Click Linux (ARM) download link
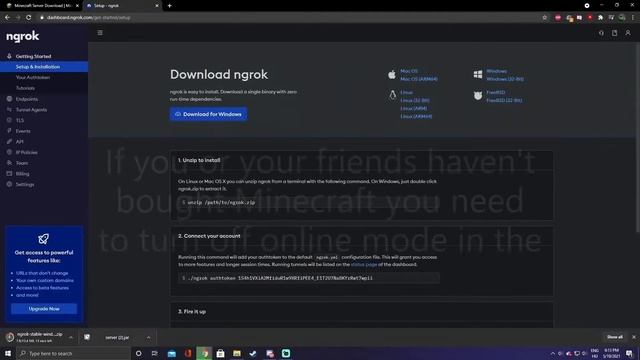This screenshot has height=360, width=640. click(x=413, y=108)
